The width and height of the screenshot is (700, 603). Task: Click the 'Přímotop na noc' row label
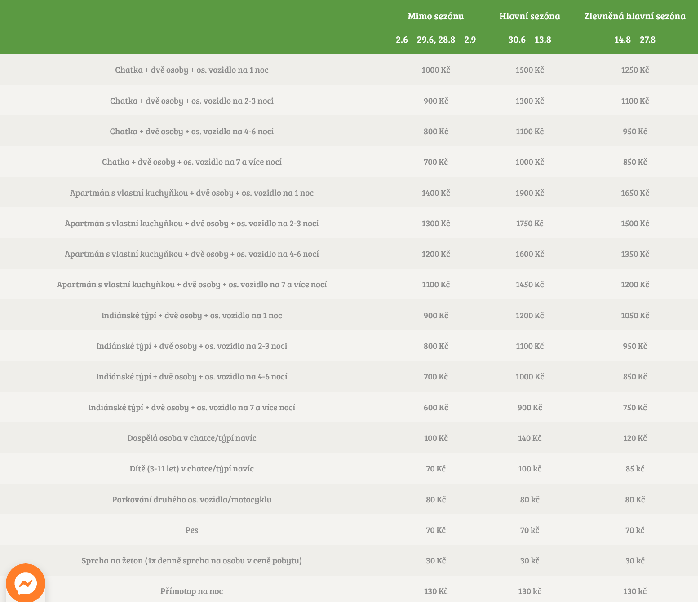(x=191, y=591)
